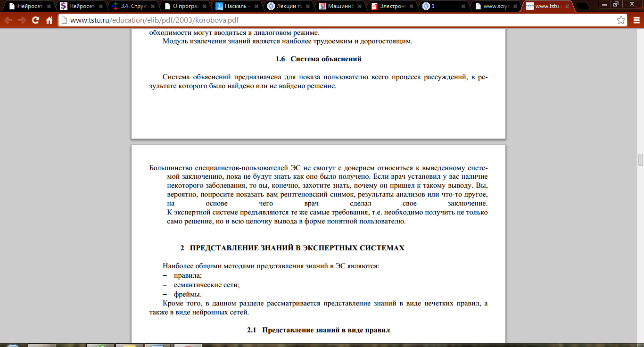The image size is (644, 347).
Task: Click heading 1.6 Система объяснений
Action: [x=318, y=59]
